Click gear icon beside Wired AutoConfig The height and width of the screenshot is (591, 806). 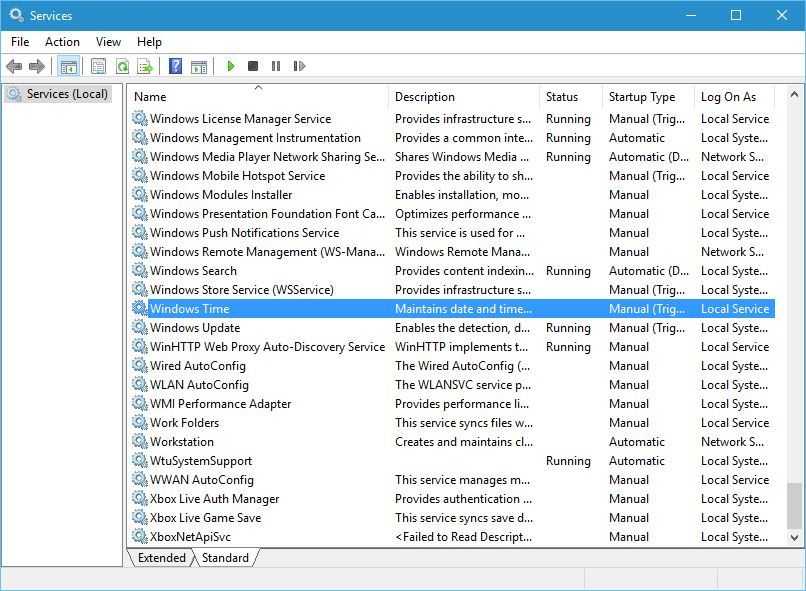(x=139, y=365)
